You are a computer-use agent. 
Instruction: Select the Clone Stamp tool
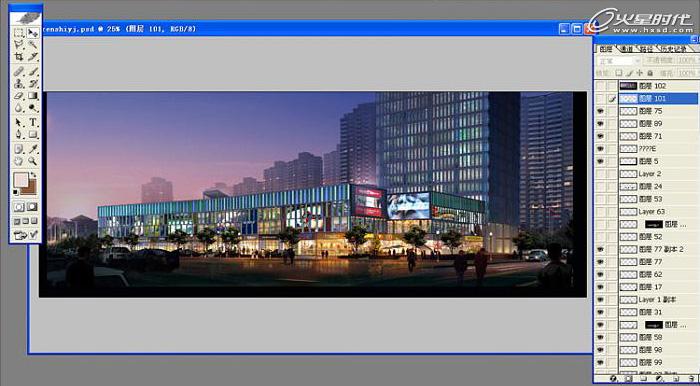tap(19, 83)
